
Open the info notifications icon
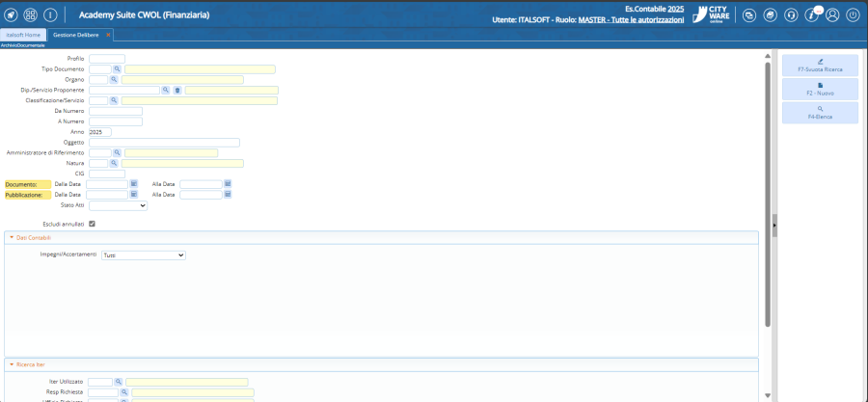point(811,15)
